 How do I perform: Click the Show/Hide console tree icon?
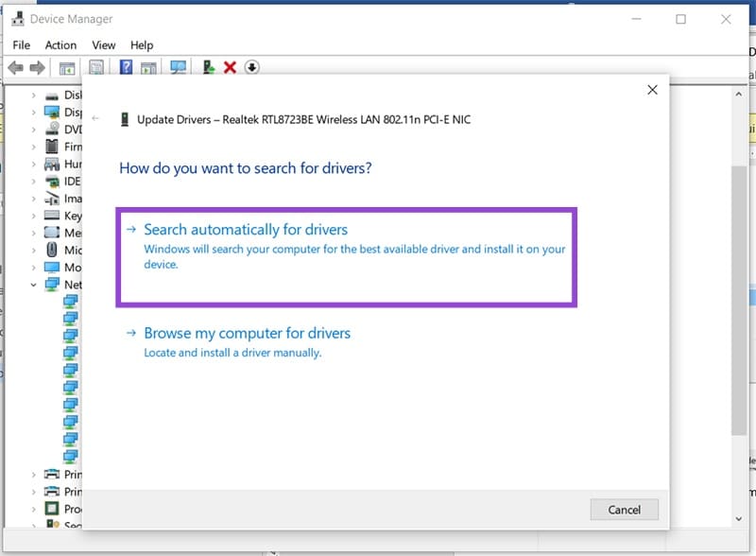pyautogui.click(x=67, y=68)
